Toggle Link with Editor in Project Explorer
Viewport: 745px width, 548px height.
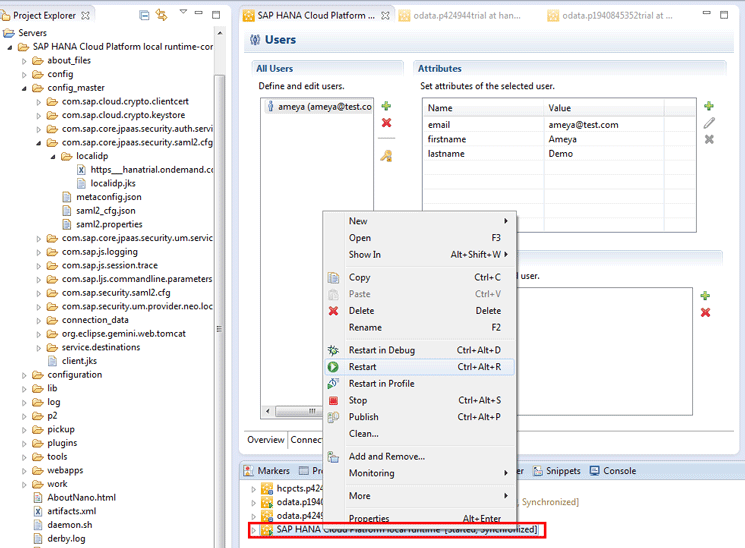pos(162,15)
